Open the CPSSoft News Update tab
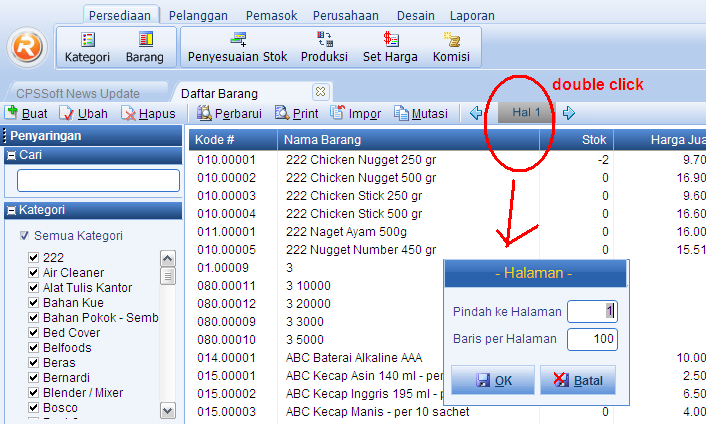 tap(78, 94)
